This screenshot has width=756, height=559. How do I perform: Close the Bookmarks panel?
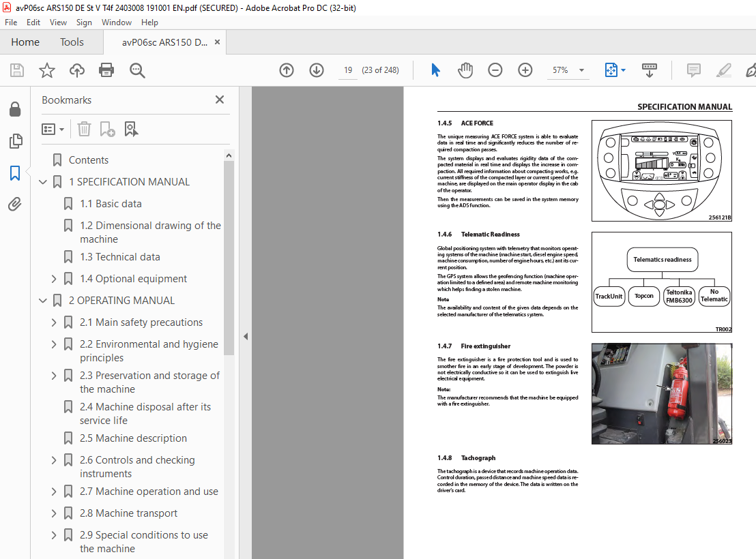click(x=220, y=100)
